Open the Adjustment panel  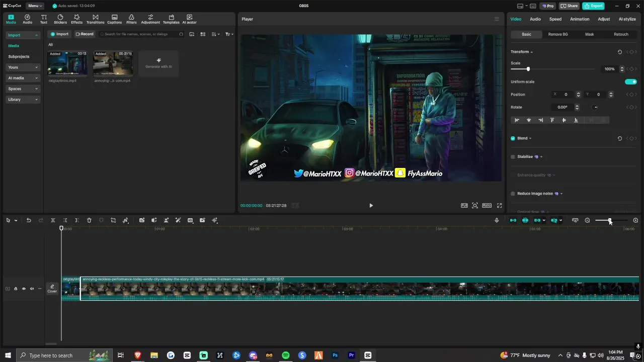[x=150, y=19]
